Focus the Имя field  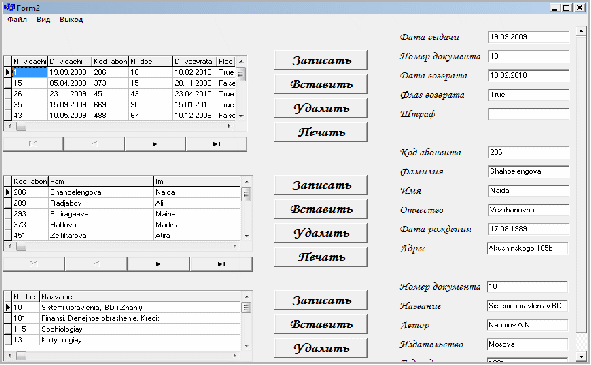(528, 191)
